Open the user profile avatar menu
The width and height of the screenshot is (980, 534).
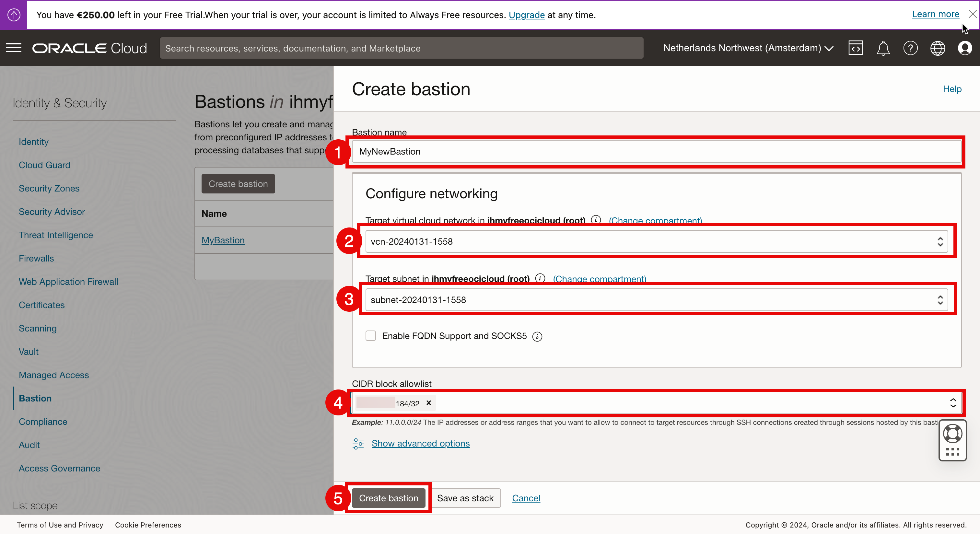click(965, 48)
